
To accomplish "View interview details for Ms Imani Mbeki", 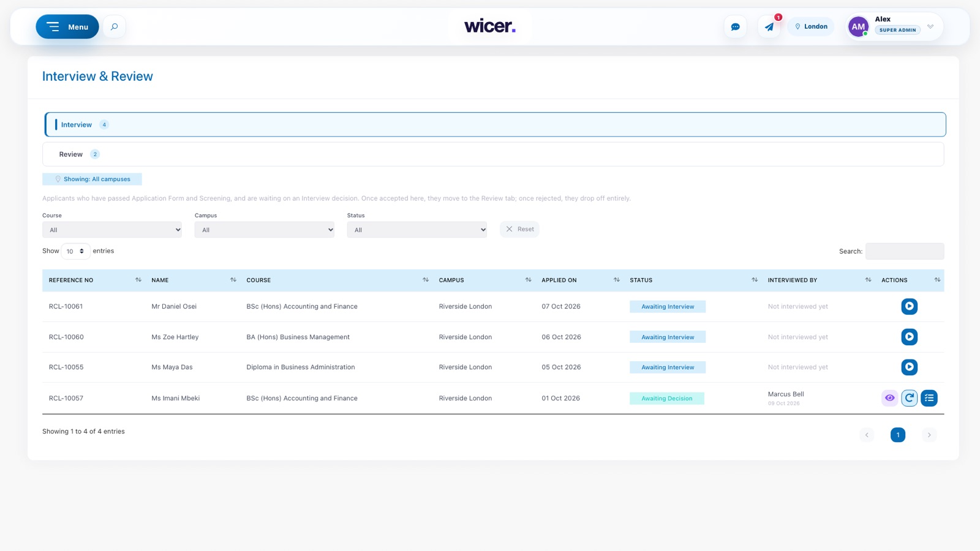I will click(x=889, y=398).
